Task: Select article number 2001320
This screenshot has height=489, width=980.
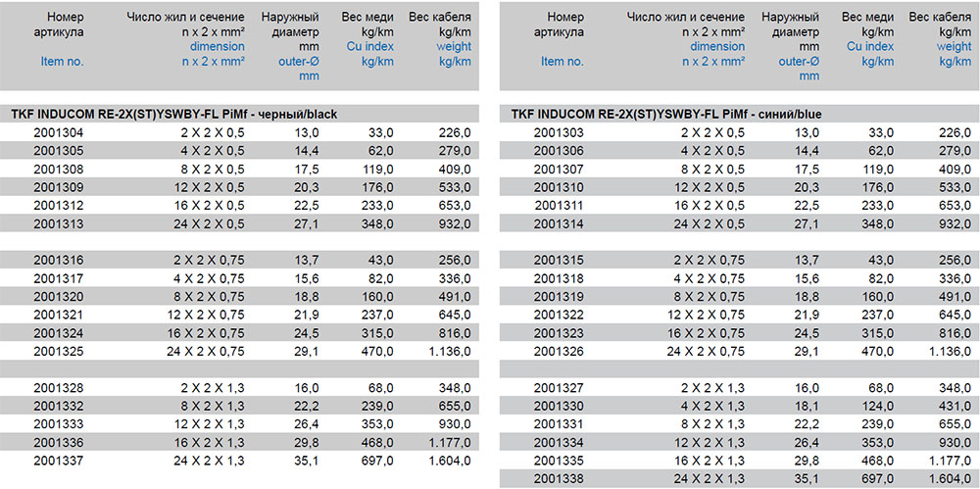Action: point(58,296)
